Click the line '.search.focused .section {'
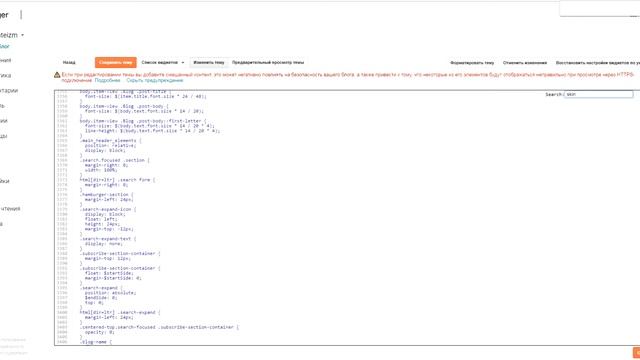The width and height of the screenshot is (640, 360). 115,160
